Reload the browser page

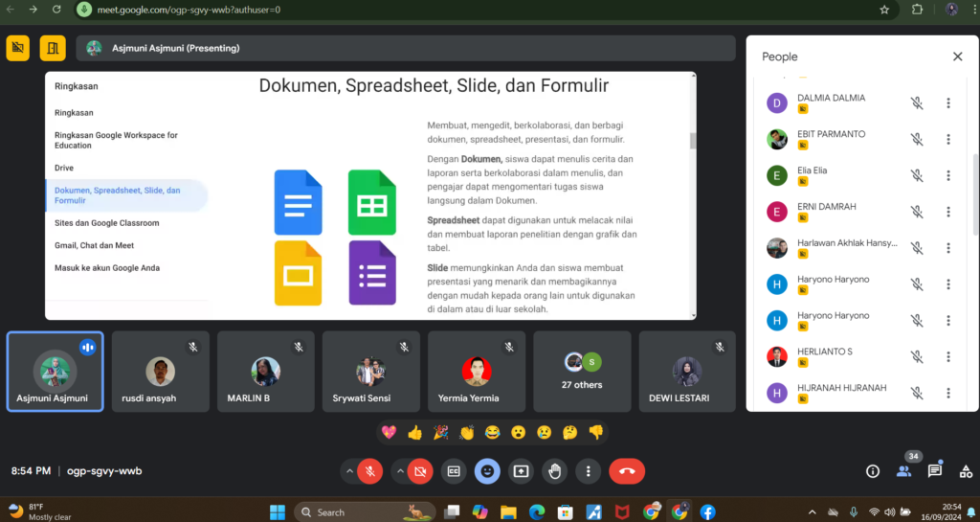pyautogui.click(x=56, y=10)
